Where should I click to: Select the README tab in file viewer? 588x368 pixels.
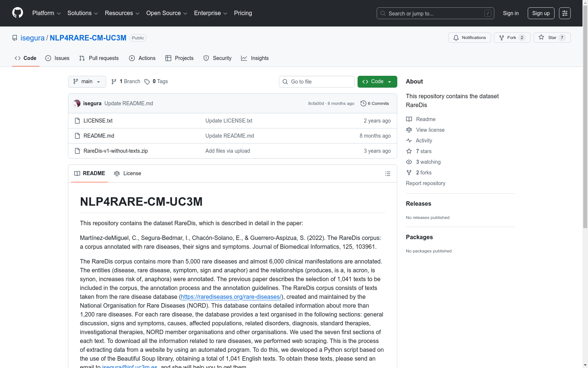[90, 173]
